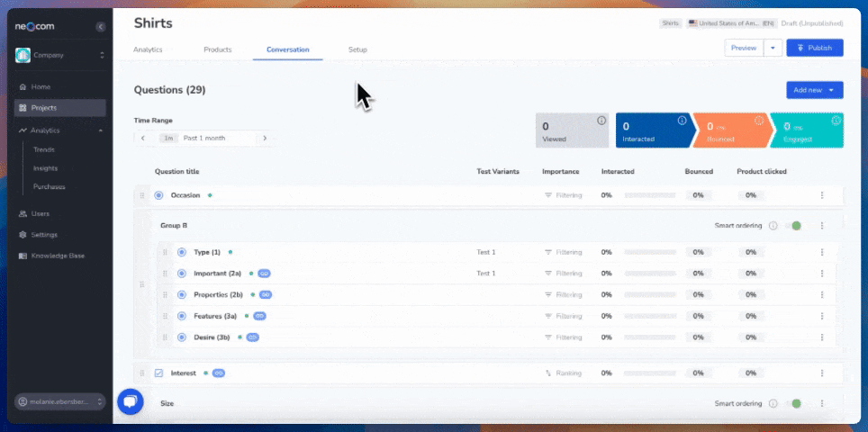Select the Desire (3b) radio icon
The height and width of the screenshot is (432, 868).
pos(182,337)
